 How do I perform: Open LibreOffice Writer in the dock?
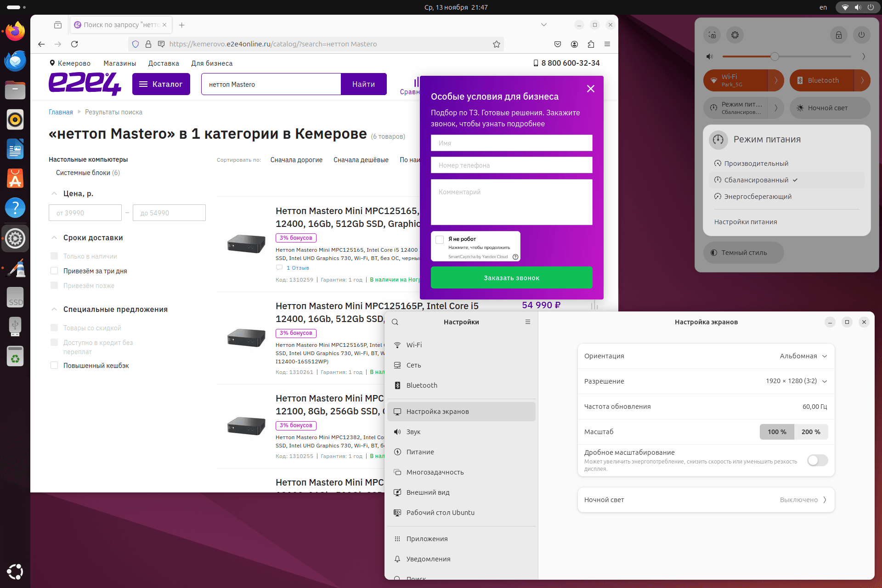pos(15,149)
